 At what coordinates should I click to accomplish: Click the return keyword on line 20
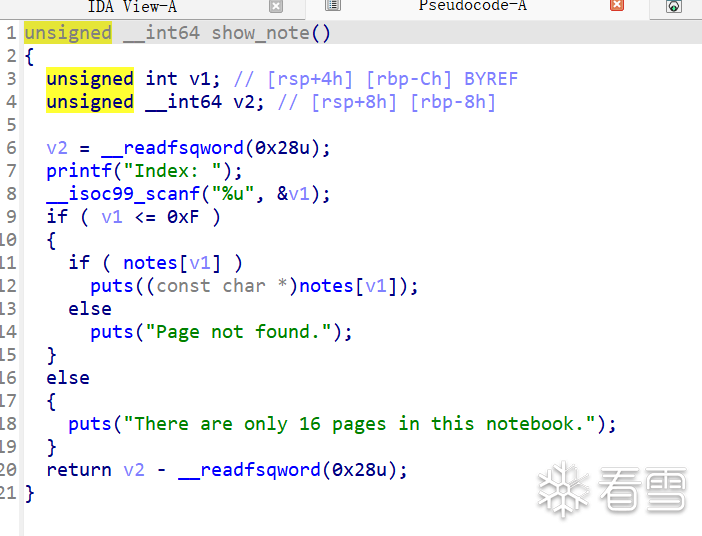[x=79, y=470]
